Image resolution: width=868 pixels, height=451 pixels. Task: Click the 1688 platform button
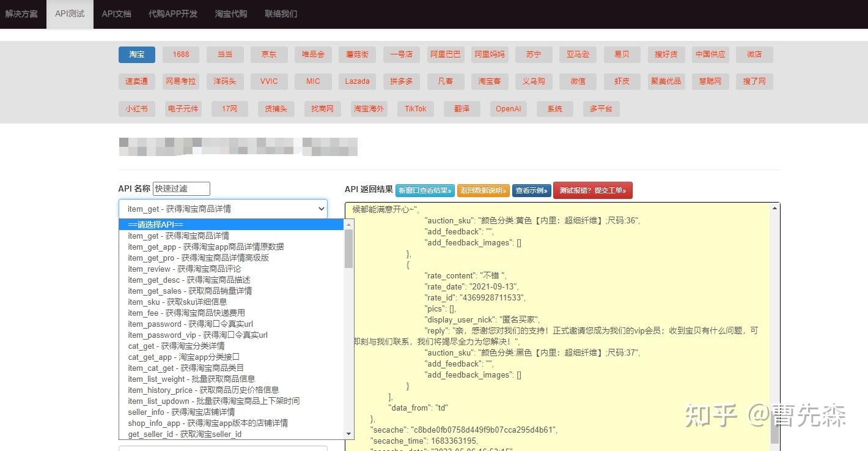(180, 54)
